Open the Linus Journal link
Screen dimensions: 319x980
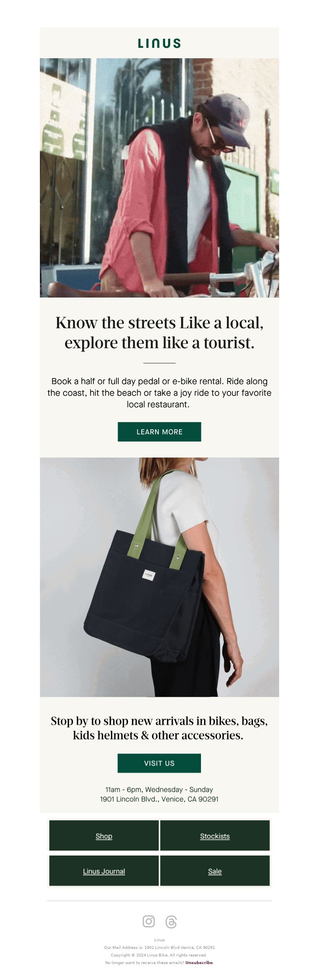[104, 871]
